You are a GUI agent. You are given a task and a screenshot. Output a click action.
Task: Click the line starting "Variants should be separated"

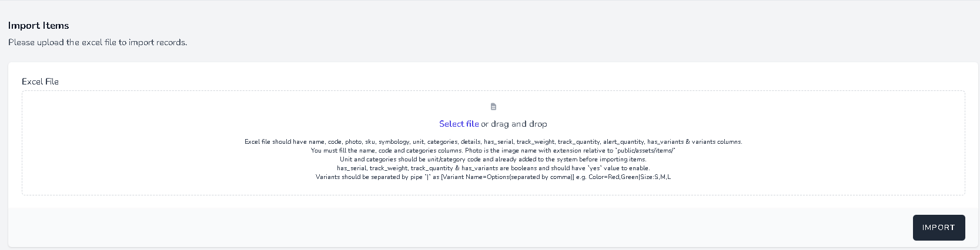(x=493, y=177)
